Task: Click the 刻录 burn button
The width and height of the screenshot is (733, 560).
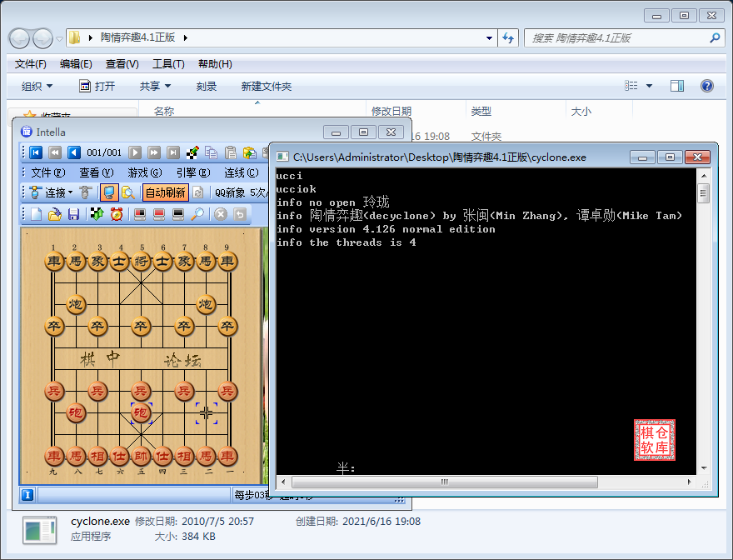Action: (207, 86)
